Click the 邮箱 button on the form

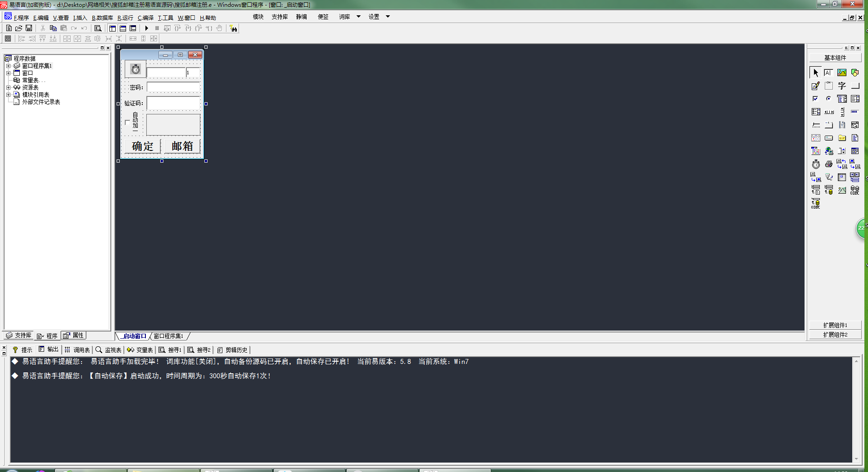click(x=182, y=146)
